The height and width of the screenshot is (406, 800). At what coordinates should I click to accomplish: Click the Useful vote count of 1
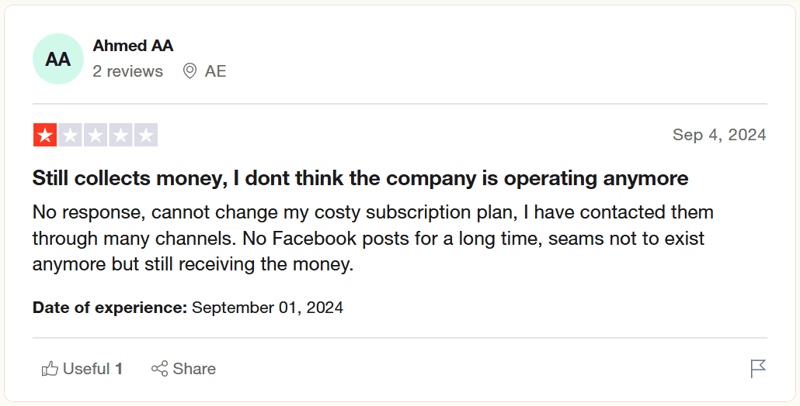118,369
